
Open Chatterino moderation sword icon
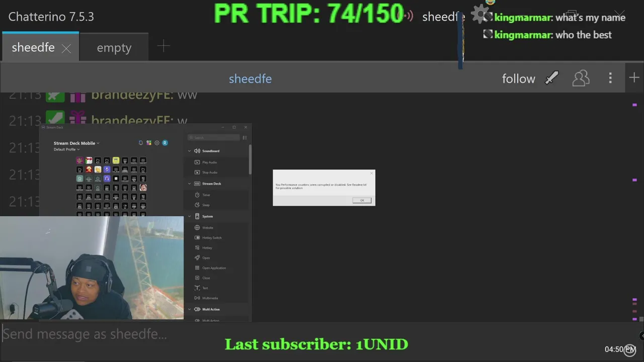(x=552, y=78)
